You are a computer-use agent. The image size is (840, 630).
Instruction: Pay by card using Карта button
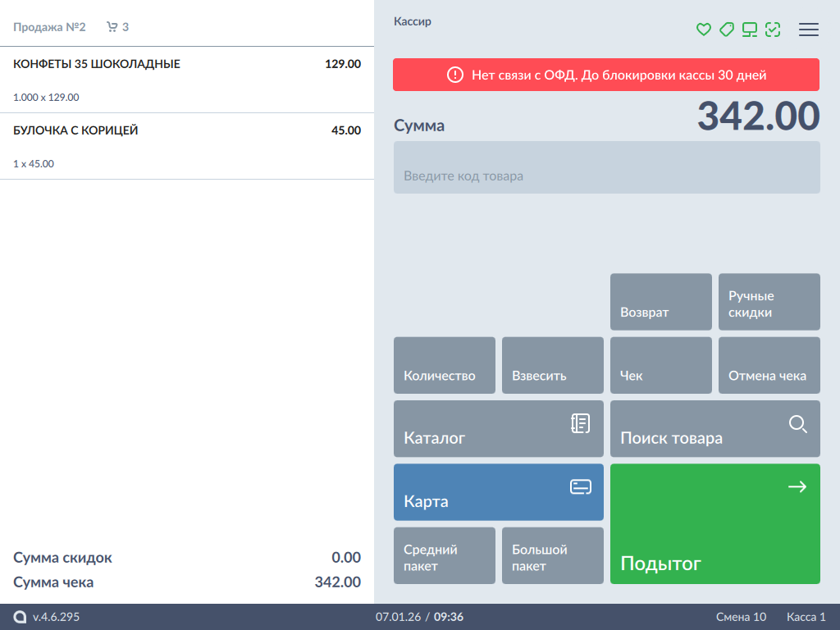coord(498,492)
